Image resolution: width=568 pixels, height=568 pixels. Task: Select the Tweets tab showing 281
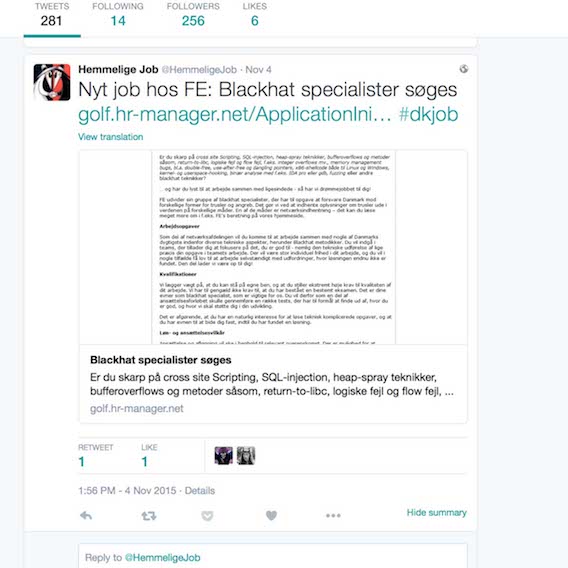(52, 15)
